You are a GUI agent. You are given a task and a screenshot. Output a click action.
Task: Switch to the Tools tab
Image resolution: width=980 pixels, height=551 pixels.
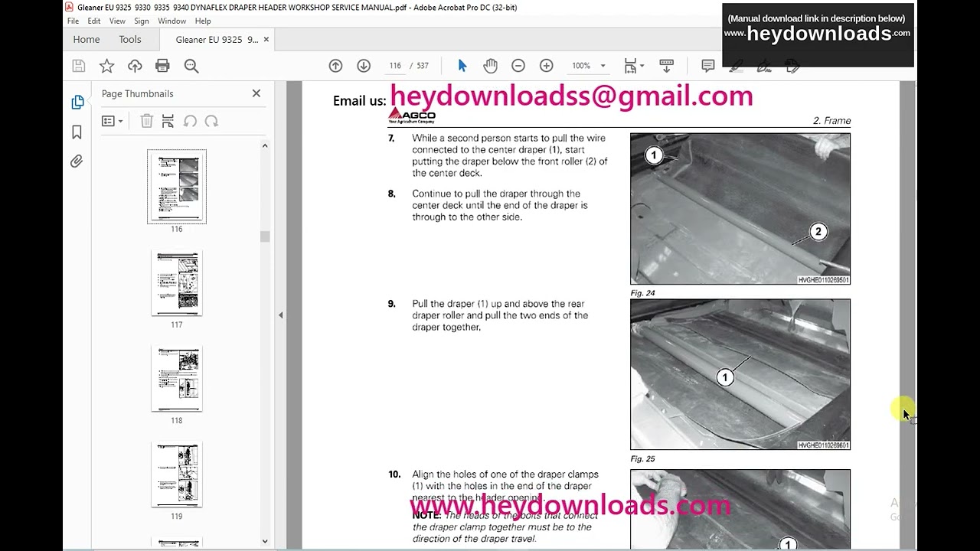130,39
